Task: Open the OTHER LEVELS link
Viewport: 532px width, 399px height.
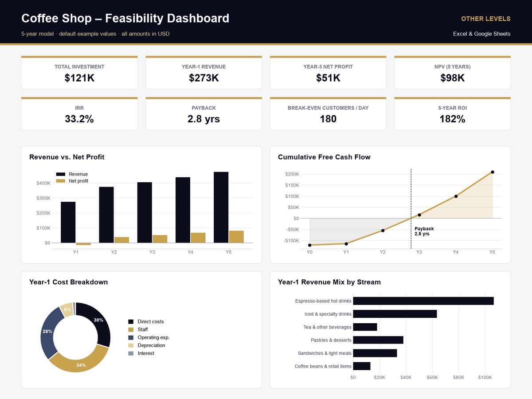Action: (485, 19)
